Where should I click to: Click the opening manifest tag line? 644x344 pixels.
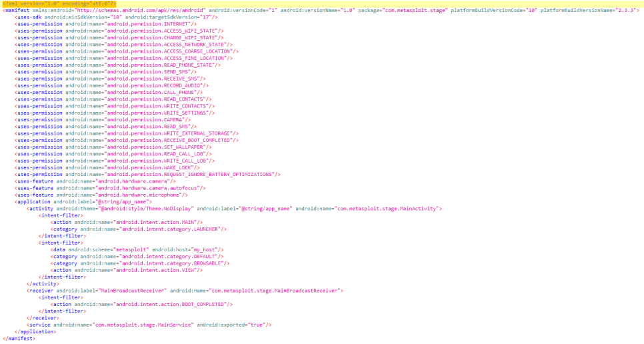(x=321, y=10)
